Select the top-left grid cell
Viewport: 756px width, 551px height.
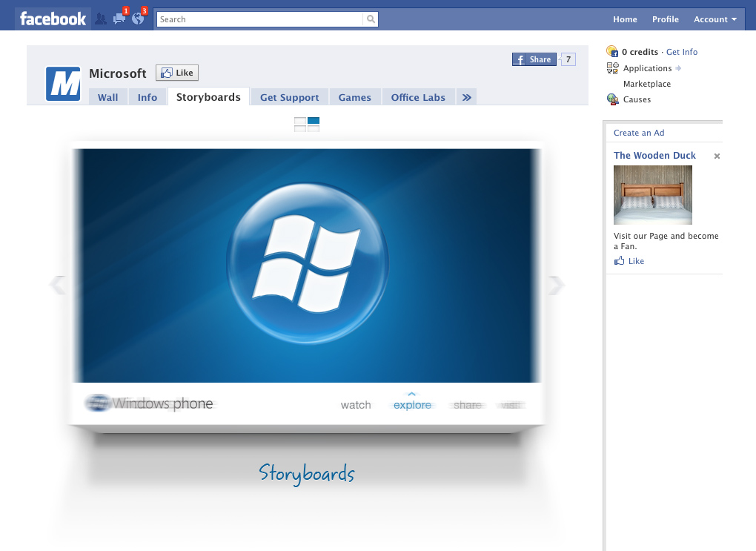click(300, 121)
